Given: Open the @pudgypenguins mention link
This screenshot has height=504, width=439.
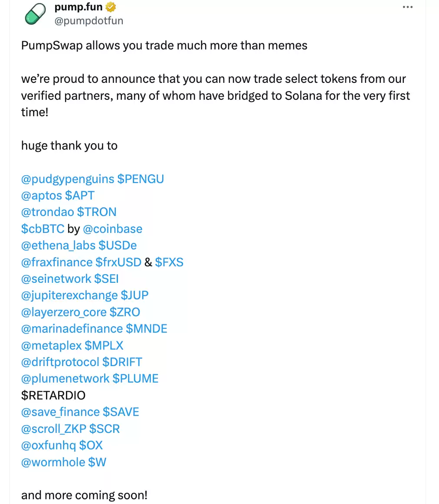Looking at the screenshot, I should point(67,179).
